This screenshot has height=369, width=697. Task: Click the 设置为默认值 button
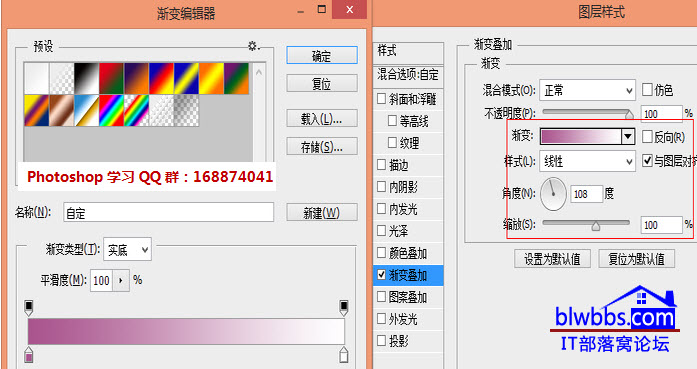pyautogui.click(x=552, y=259)
